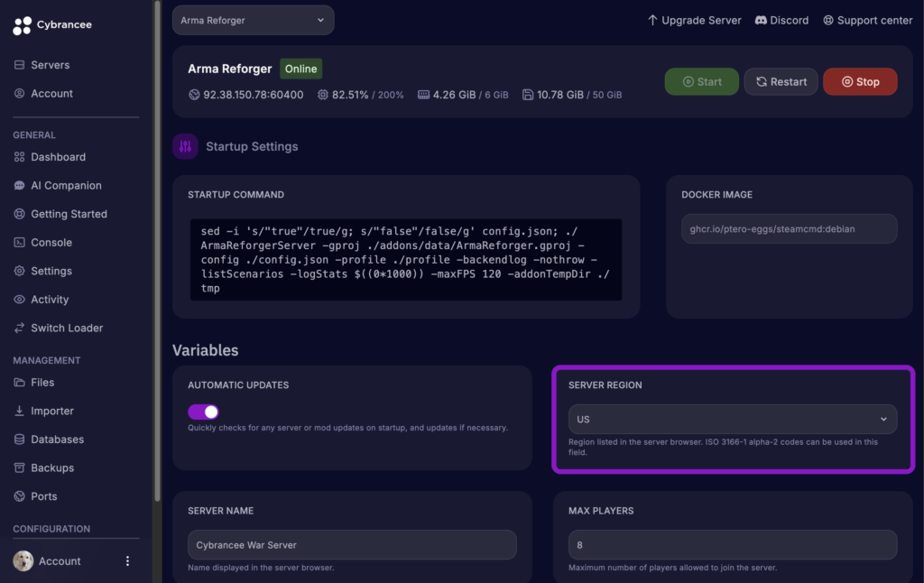This screenshot has width=924, height=583.
Task: Click the Ports globe icon
Action: tap(20, 496)
